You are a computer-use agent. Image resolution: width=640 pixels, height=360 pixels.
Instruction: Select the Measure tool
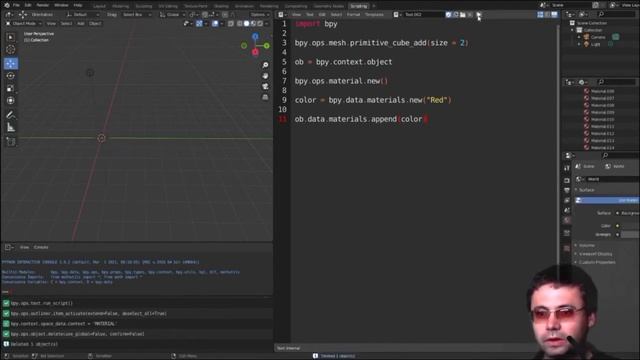click(x=11, y=127)
